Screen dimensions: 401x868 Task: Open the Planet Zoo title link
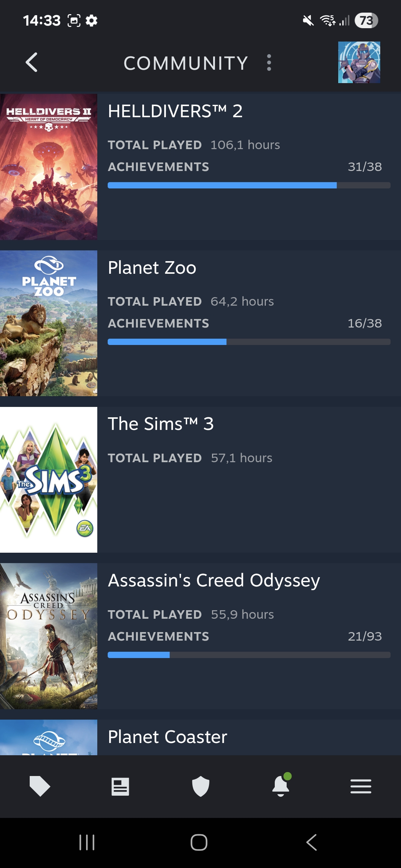(152, 267)
